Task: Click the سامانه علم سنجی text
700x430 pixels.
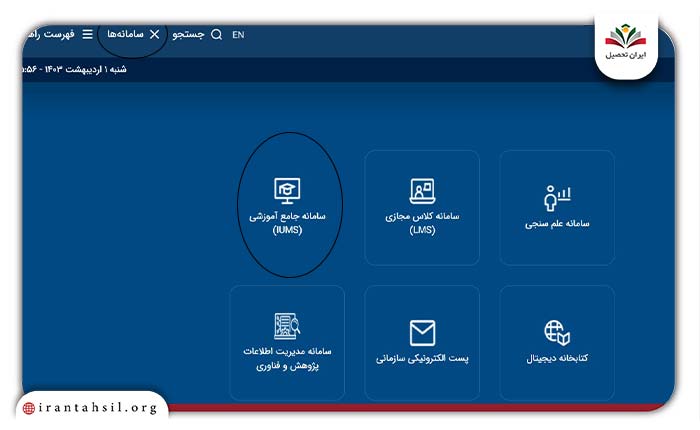Action: click(x=557, y=223)
